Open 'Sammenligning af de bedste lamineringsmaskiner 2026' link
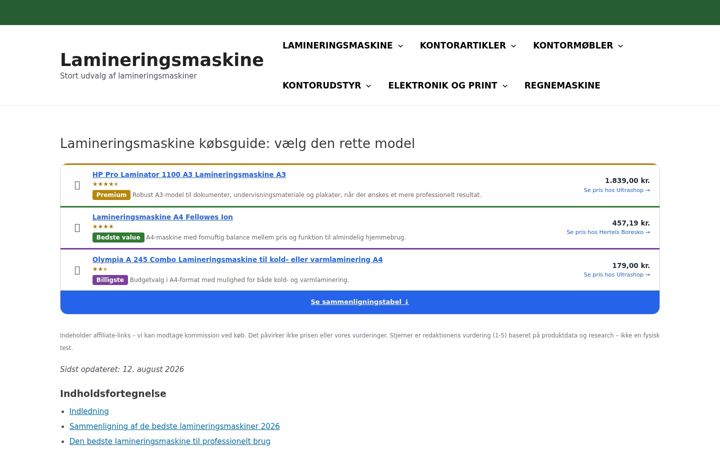This screenshot has height=450, width=720. pos(174,426)
